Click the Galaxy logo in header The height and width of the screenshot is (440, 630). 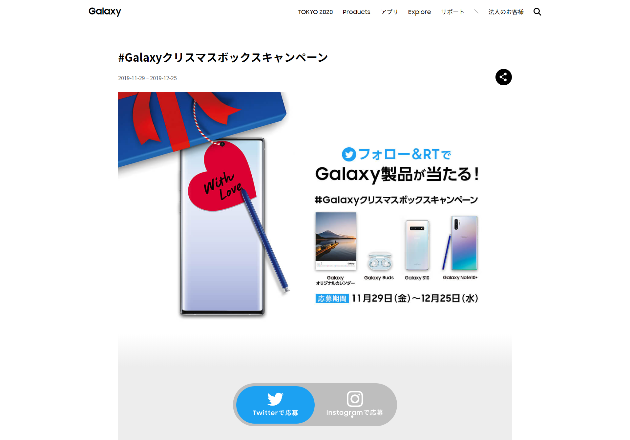click(x=105, y=12)
